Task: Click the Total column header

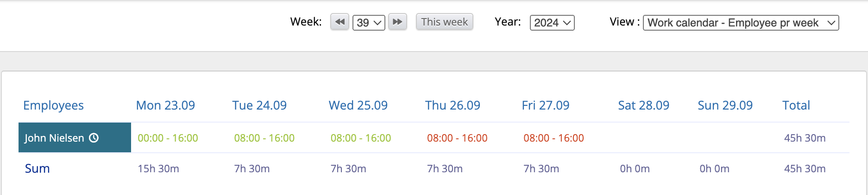Action: click(x=796, y=105)
